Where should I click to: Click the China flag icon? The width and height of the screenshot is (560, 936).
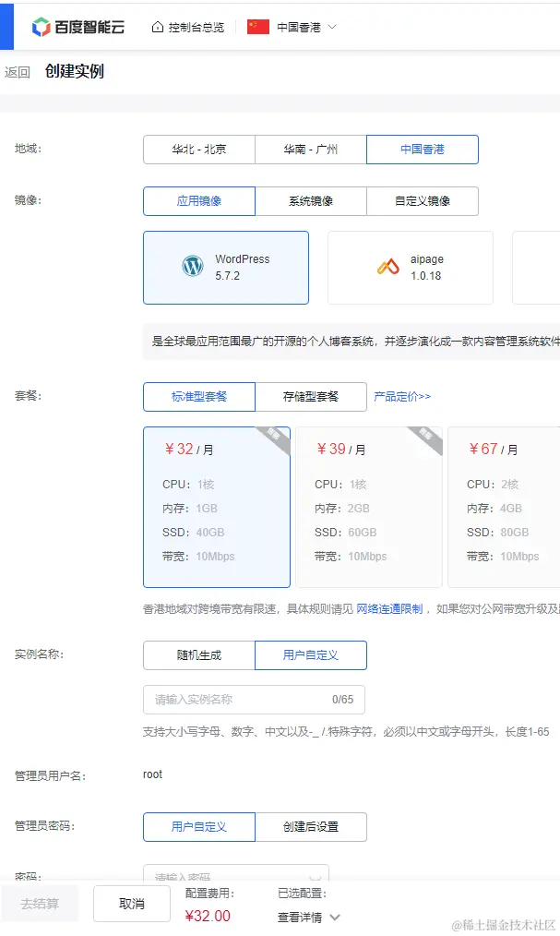(258, 27)
